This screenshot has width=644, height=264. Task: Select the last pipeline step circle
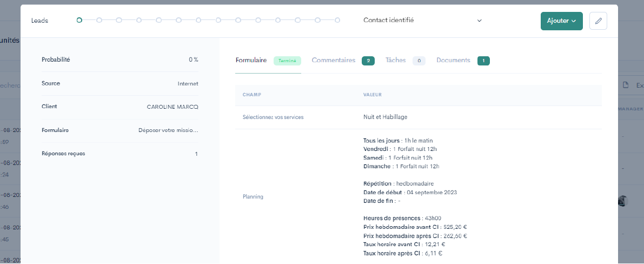[x=337, y=19]
